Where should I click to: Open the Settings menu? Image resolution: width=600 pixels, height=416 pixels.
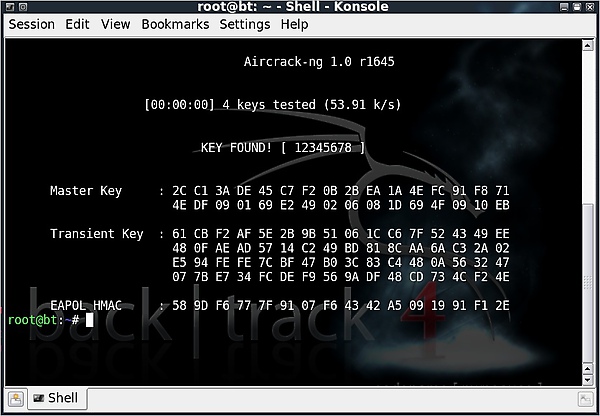pyautogui.click(x=245, y=24)
